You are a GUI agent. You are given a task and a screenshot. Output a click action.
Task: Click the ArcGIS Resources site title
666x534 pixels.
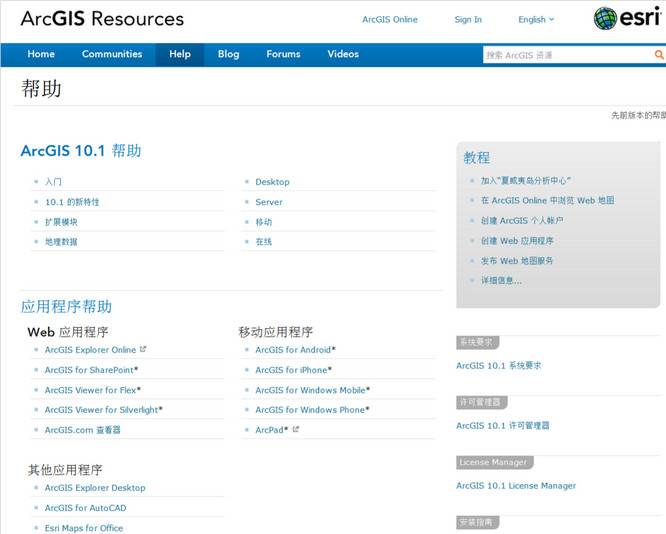tap(102, 19)
